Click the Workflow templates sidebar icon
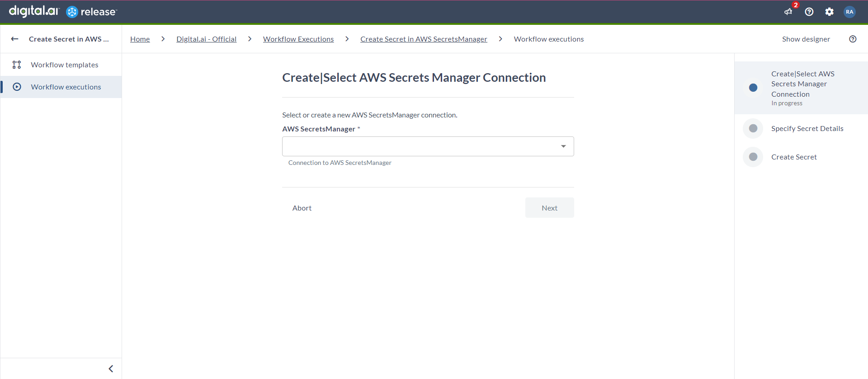This screenshot has height=379, width=868. (x=17, y=65)
